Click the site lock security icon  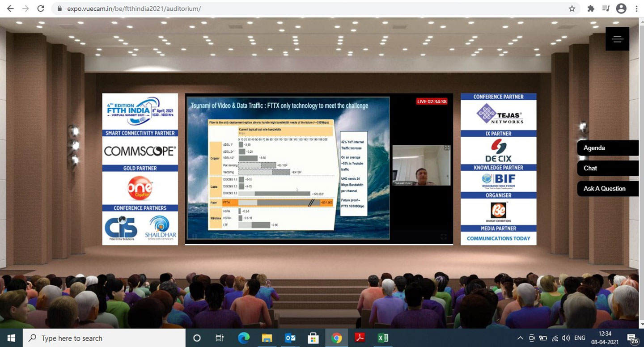(x=59, y=8)
